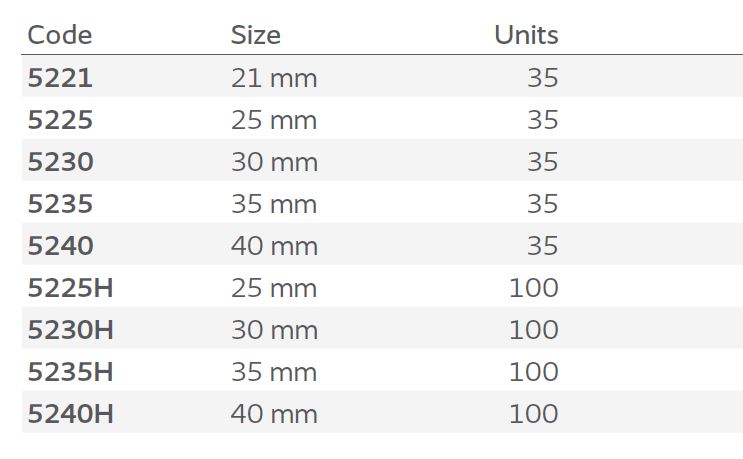Image resolution: width=743 pixels, height=459 pixels.
Task: Select product code 5225H
Action: pos(70,288)
